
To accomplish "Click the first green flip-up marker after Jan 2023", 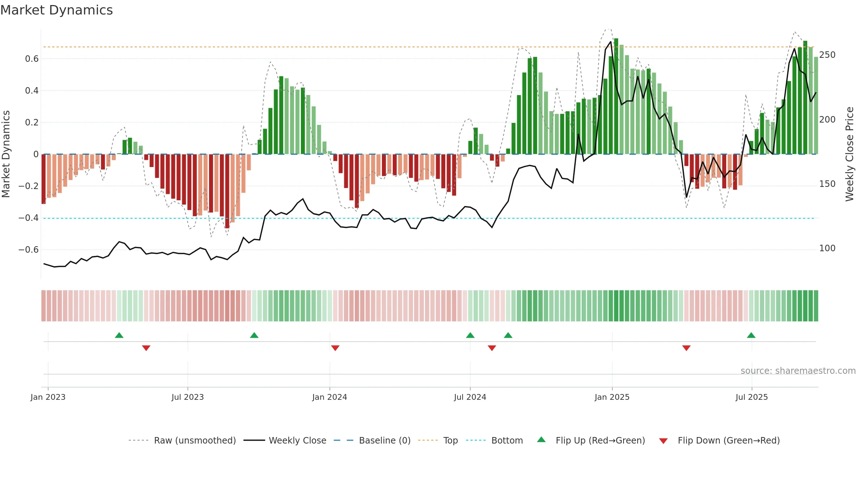I will tap(119, 335).
